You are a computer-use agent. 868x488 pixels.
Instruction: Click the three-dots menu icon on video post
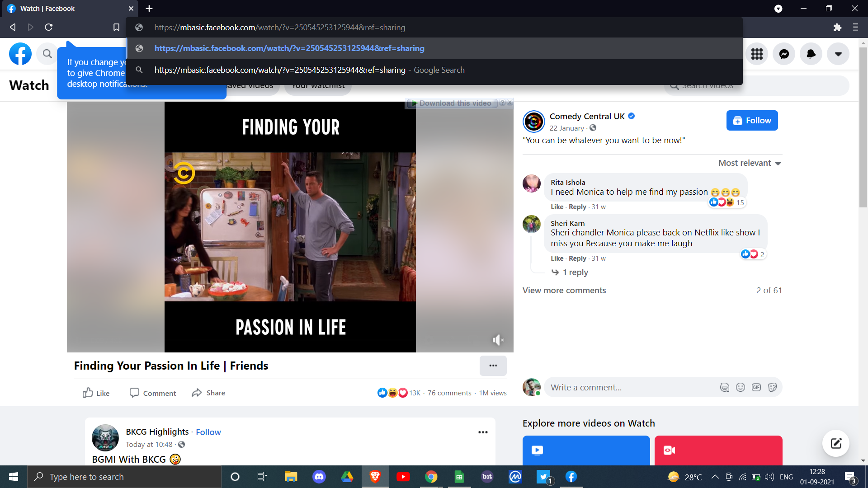(x=493, y=365)
